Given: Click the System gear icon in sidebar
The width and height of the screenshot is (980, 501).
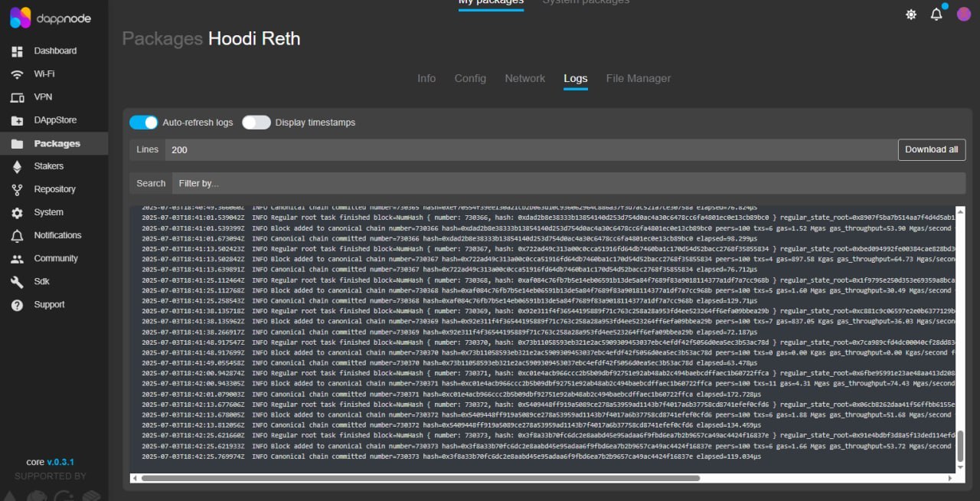Looking at the screenshot, I should [18, 212].
